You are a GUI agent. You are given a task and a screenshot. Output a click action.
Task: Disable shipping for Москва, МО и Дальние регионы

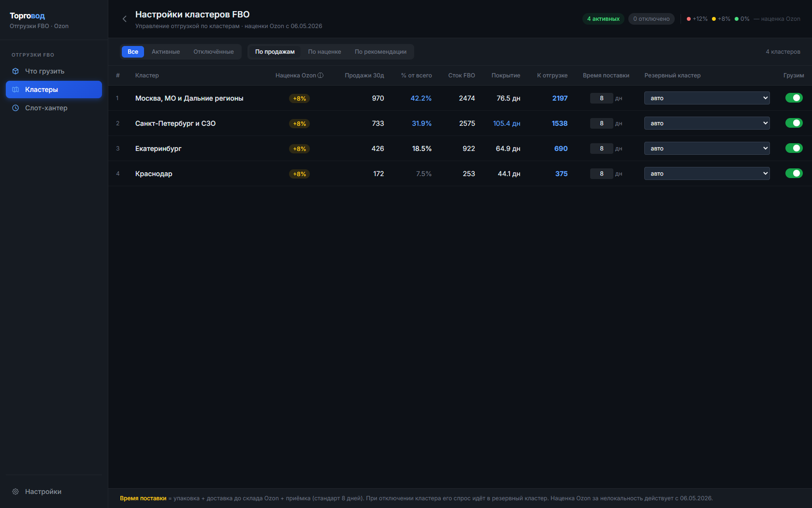794,98
